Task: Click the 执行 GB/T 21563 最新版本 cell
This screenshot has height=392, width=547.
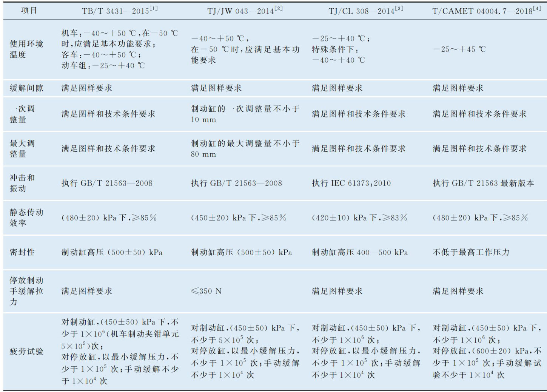Action: 483,183
